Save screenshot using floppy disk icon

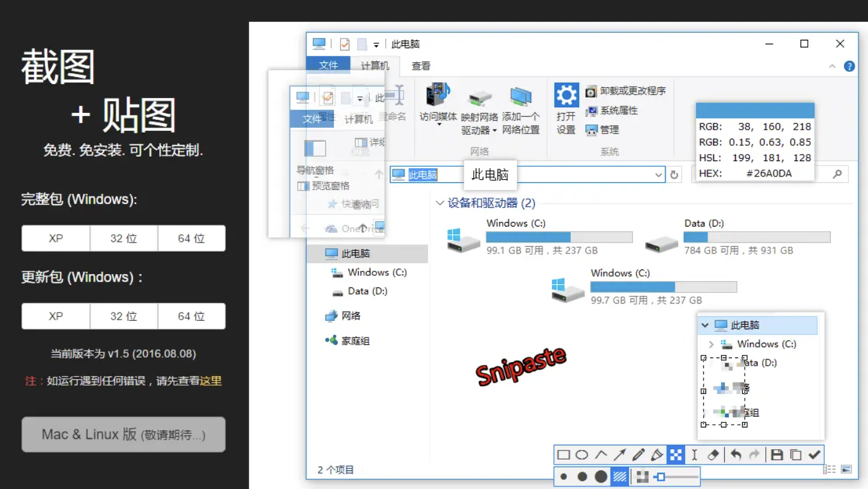click(777, 455)
